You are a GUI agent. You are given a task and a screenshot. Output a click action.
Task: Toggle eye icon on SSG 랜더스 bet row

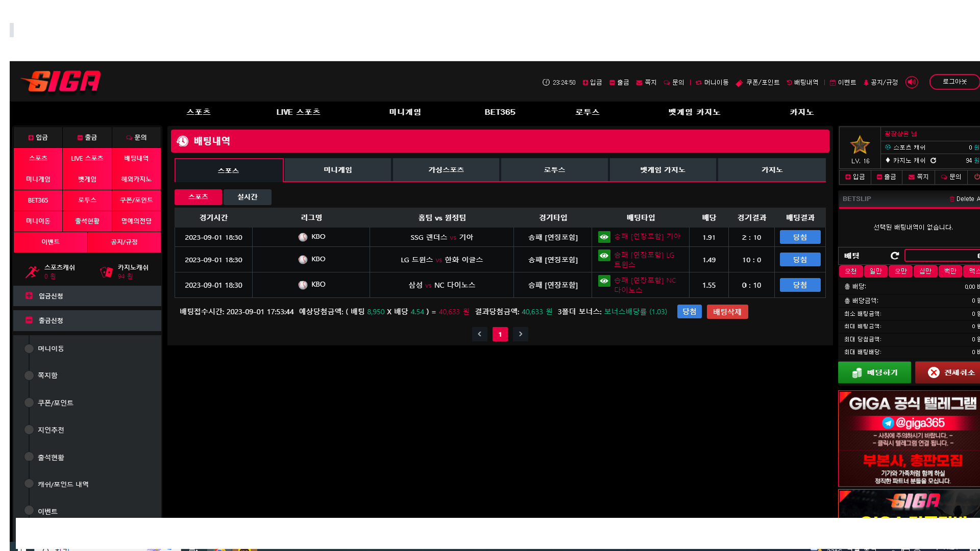(x=604, y=237)
